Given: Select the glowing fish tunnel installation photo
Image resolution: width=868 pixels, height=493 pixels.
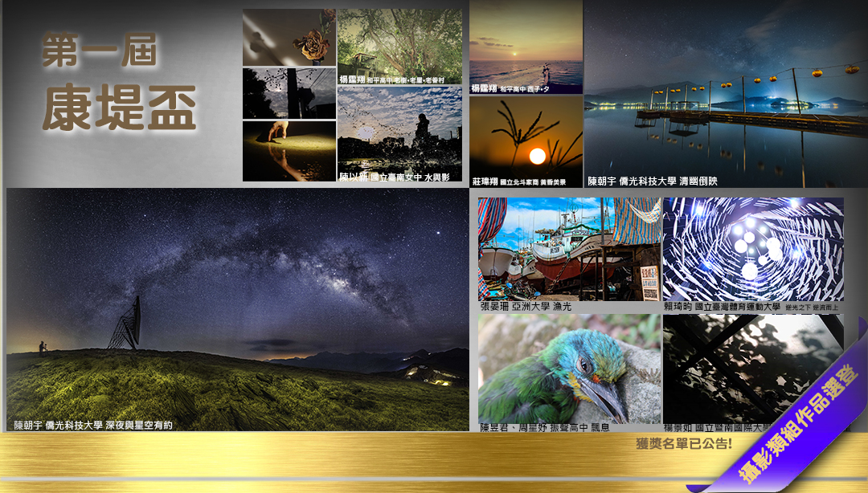Looking at the screenshot, I should [x=753, y=249].
